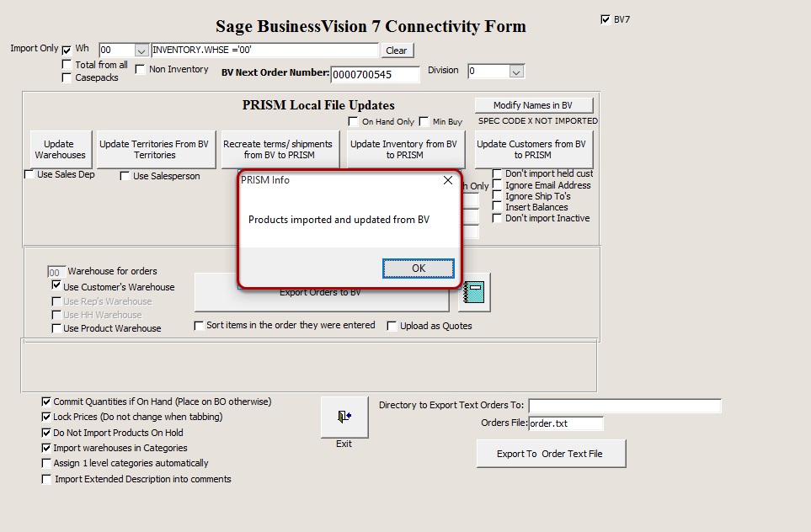
Task: Enable Use Salesperson checkbox
Action: (x=125, y=176)
